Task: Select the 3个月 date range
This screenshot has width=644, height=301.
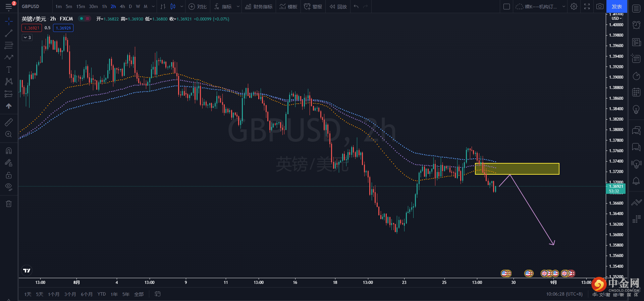Action: [x=70, y=294]
